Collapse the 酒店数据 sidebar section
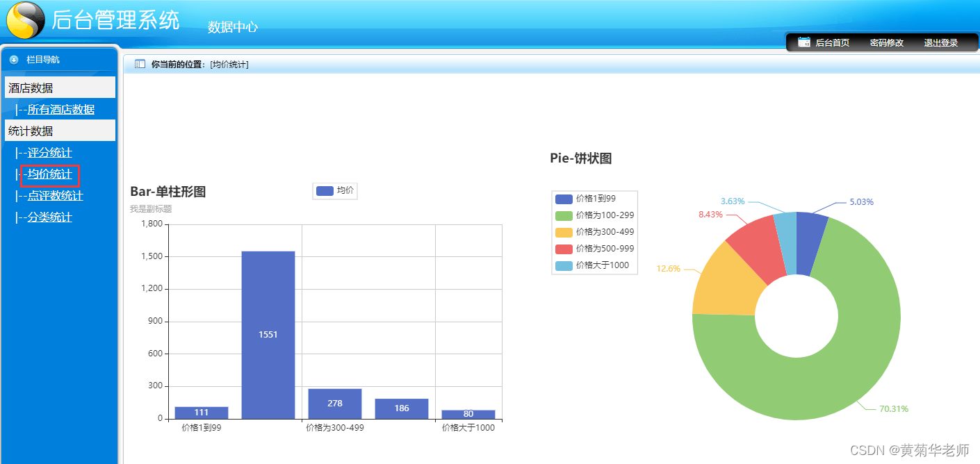 [x=60, y=88]
